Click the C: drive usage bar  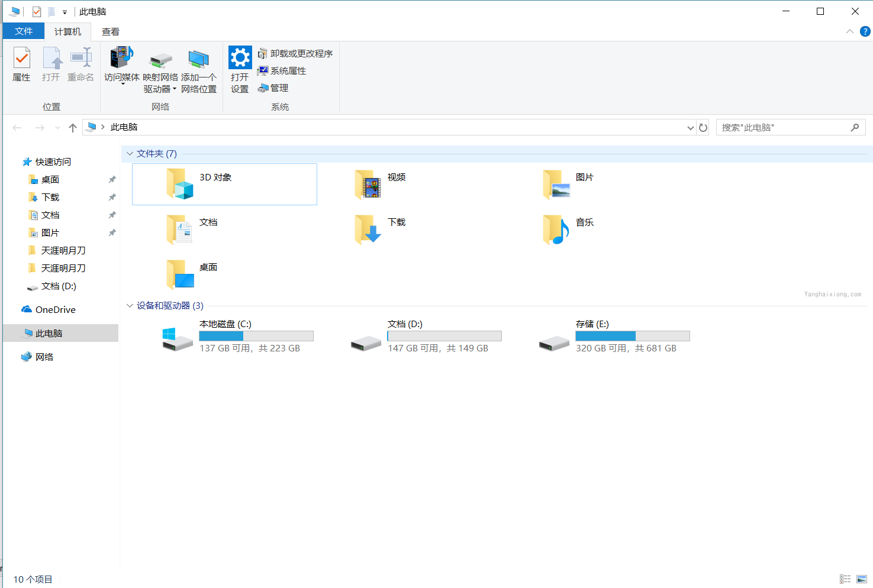pos(256,336)
